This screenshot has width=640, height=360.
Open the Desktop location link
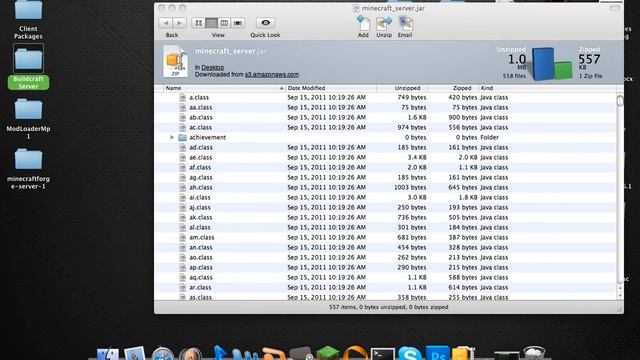point(213,67)
